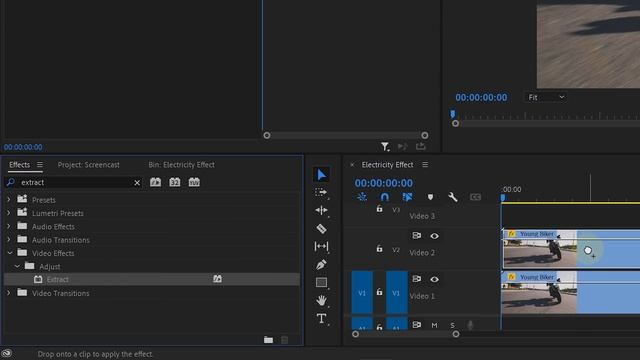The height and width of the screenshot is (360, 640).
Task: Toggle Linked Selection in timeline
Action: [407, 197]
